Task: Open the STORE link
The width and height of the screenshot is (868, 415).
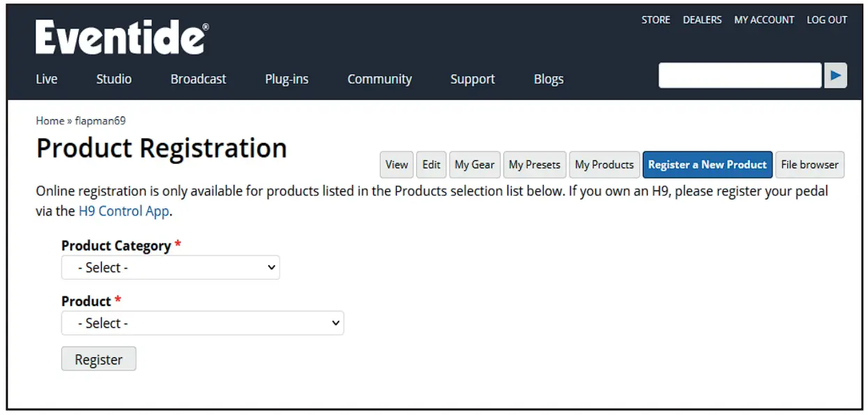Action: pos(655,20)
